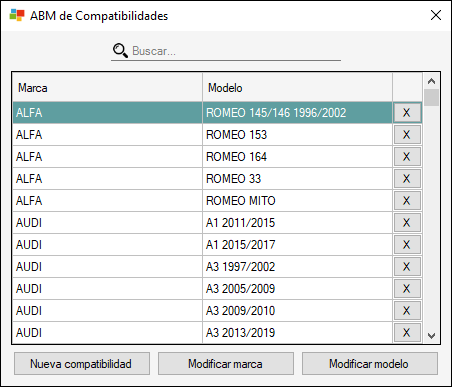452x387 pixels.
Task: Select the ROMEO 33 model cell
Action: click(297, 179)
